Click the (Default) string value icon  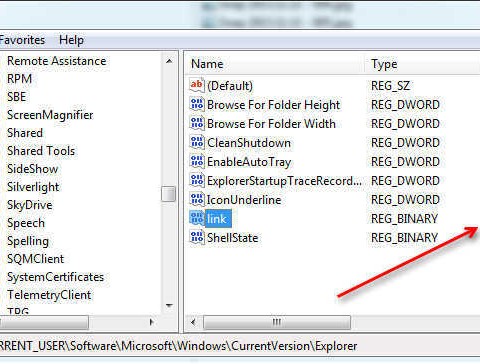coord(197,85)
